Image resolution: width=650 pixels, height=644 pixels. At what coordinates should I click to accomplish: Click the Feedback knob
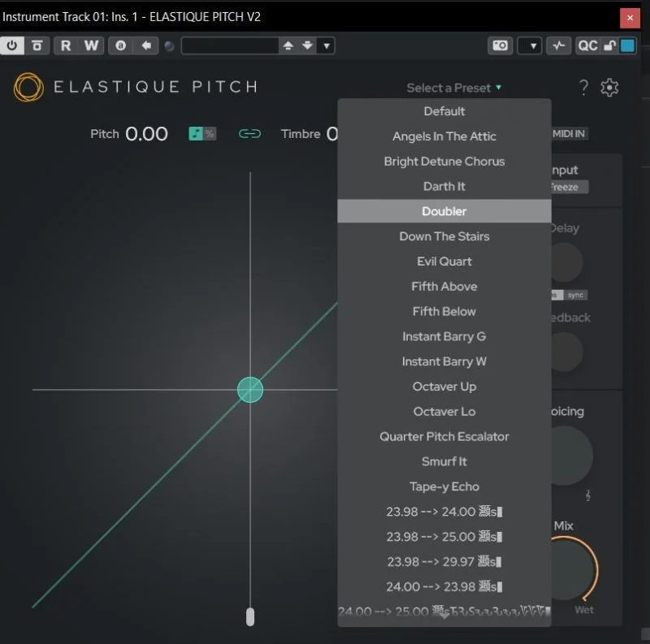click(x=565, y=352)
